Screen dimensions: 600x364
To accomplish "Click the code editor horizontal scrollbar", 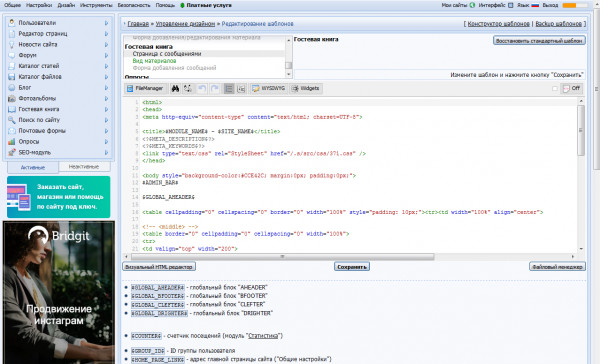I will [282, 256].
